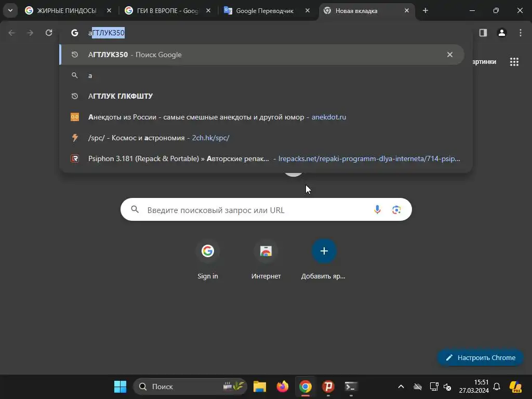Search by image with Google Lens icon
This screenshot has height=399, width=532.
pos(396,210)
